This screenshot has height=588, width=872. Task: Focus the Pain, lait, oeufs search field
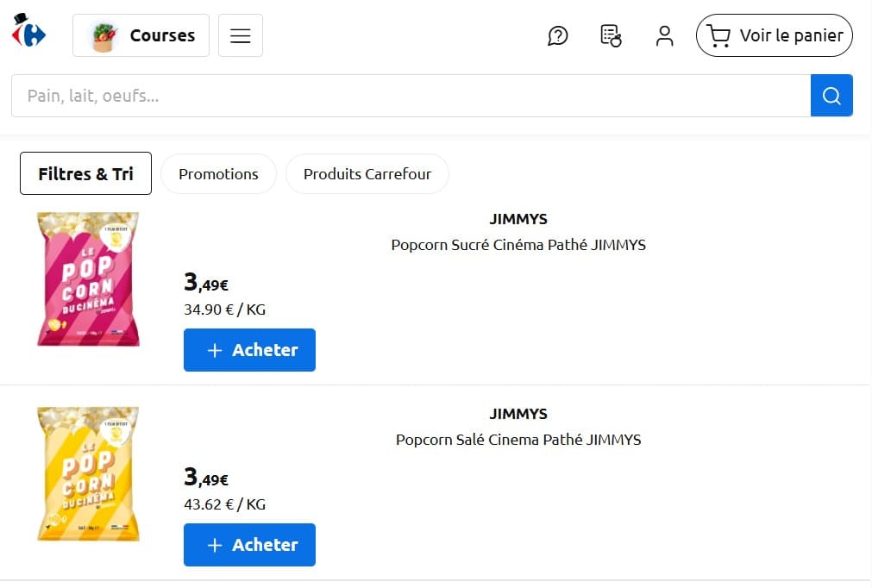point(411,96)
